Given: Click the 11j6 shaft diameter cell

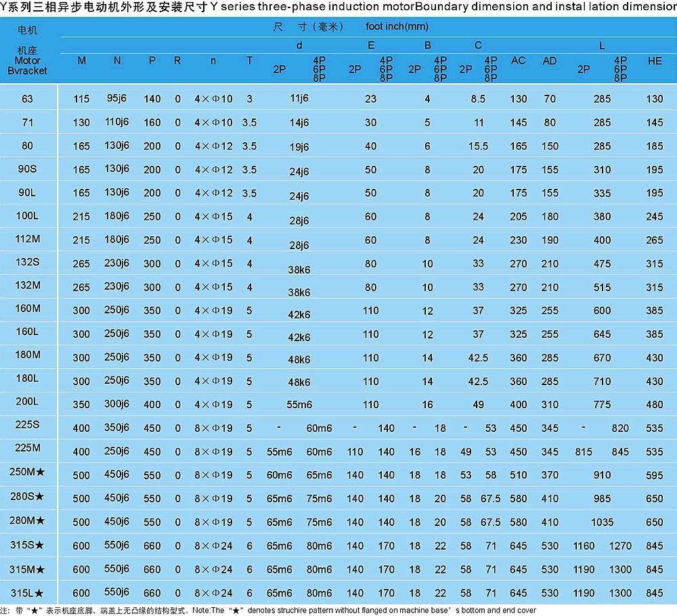Looking at the screenshot, I should click(x=299, y=99).
